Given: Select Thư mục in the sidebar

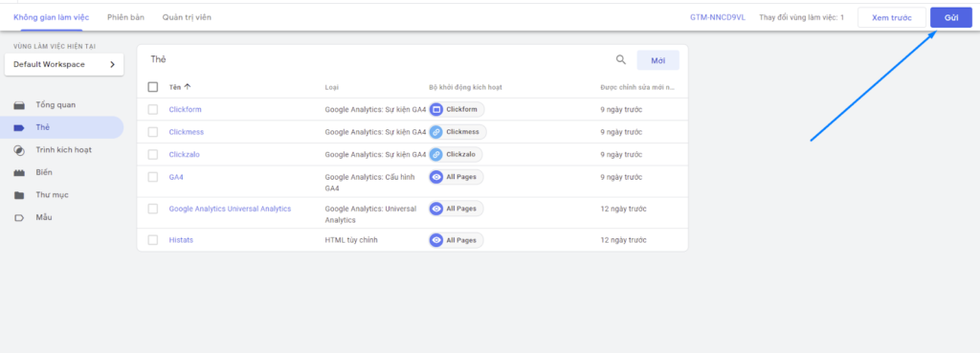Looking at the screenshot, I should tap(52, 195).
